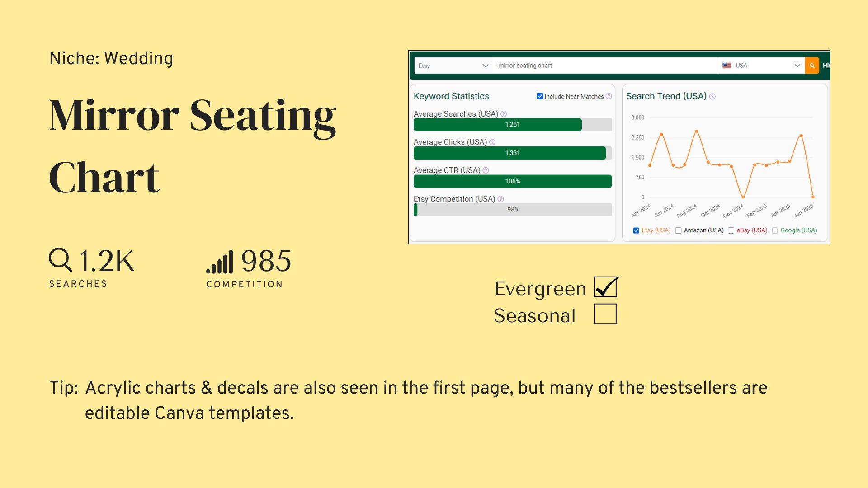Toggle the Etsy (USA) trend checkbox
The image size is (868, 488).
tap(636, 230)
